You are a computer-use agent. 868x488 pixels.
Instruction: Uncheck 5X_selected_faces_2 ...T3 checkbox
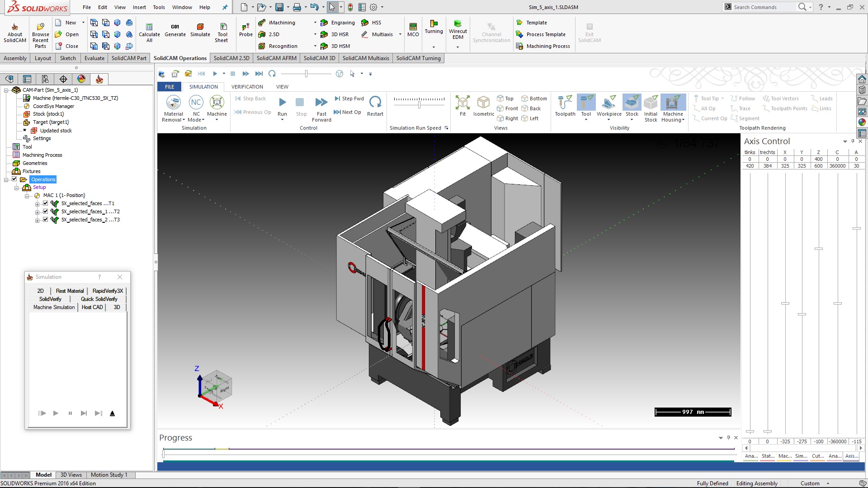pos(45,220)
